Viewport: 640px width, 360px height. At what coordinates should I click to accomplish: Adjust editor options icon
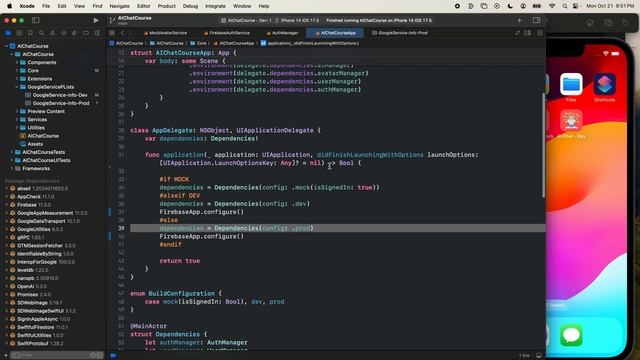[528, 33]
